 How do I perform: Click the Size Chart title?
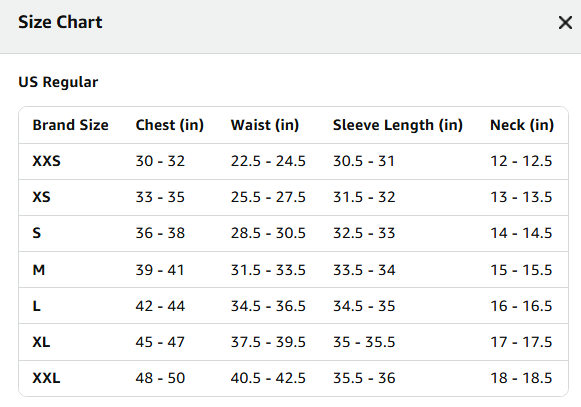point(60,22)
